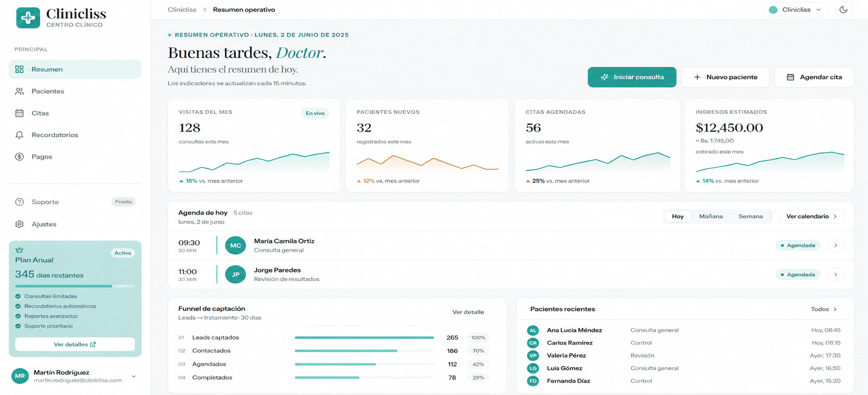Click the Citas calendar icon
868x395 pixels.
click(19, 113)
